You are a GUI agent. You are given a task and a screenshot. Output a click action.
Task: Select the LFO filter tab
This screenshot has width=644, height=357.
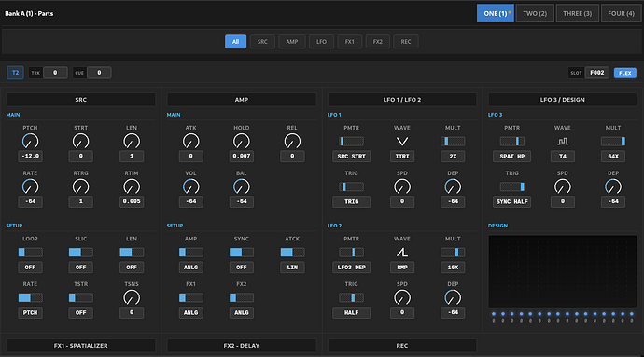(322, 41)
